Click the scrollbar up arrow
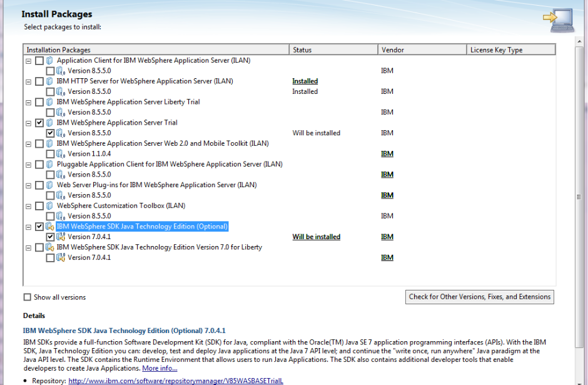The width and height of the screenshot is (588, 385). (x=579, y=41)
